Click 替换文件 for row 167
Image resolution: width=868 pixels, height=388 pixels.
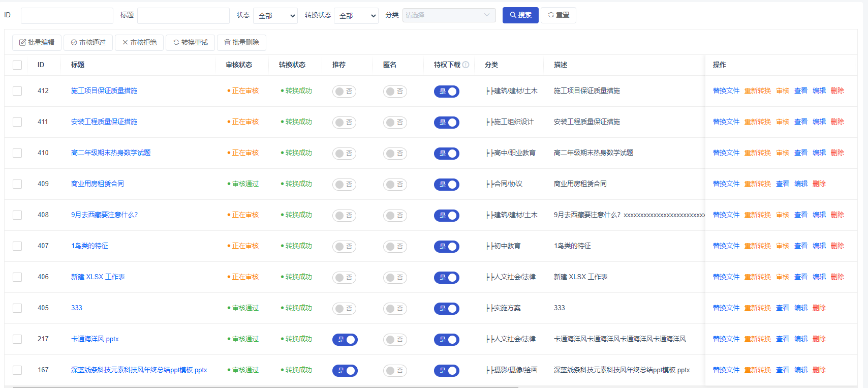pos(726,370)
